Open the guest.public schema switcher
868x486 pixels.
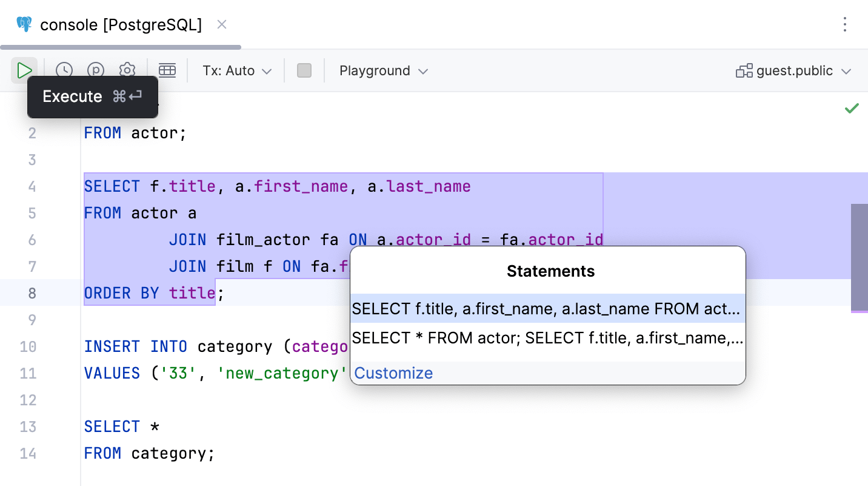coord(793,70)
